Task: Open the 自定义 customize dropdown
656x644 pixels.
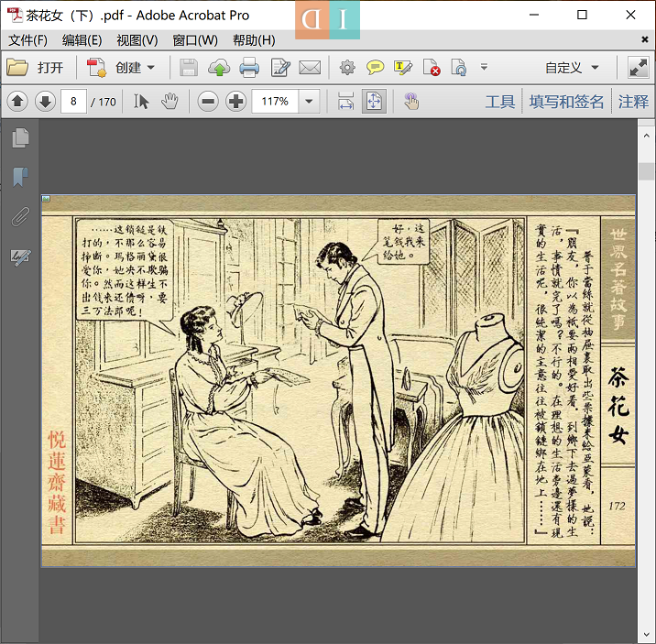Action: (x=572, y=67)
